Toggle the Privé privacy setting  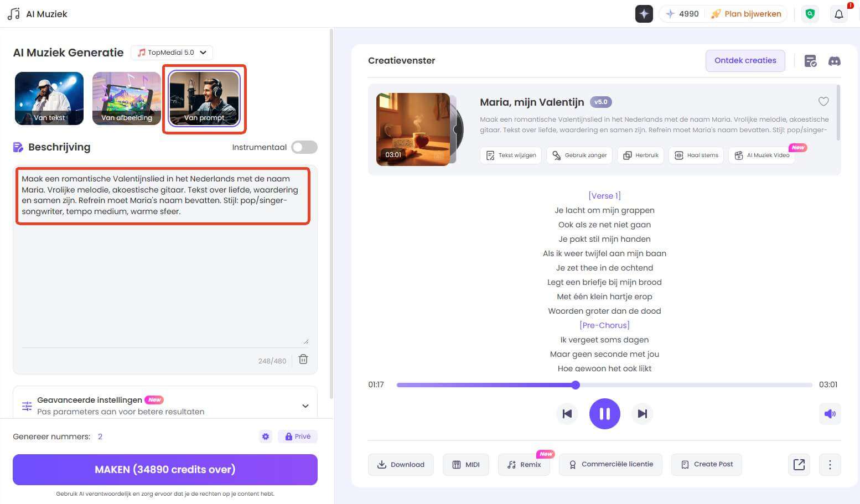[298, 437]
